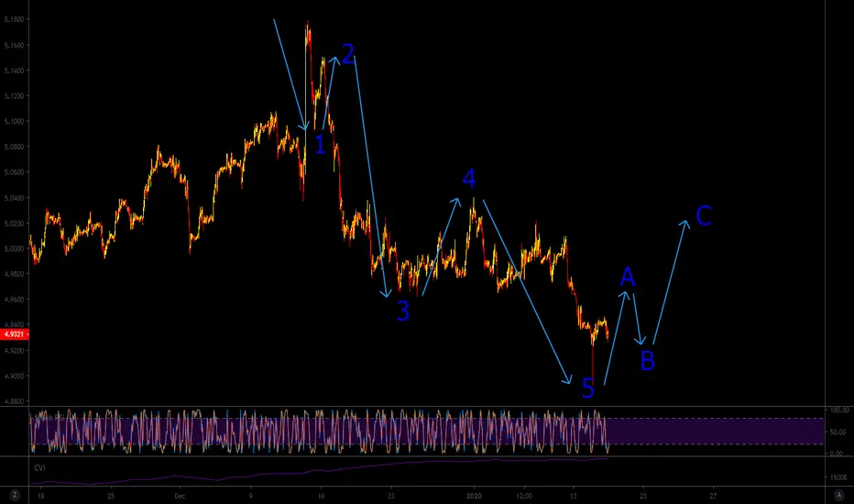The height and width of the screenshot is (504, 854).
Task: Toggle the A auto-scale button
Action: [x=838, y=495]
